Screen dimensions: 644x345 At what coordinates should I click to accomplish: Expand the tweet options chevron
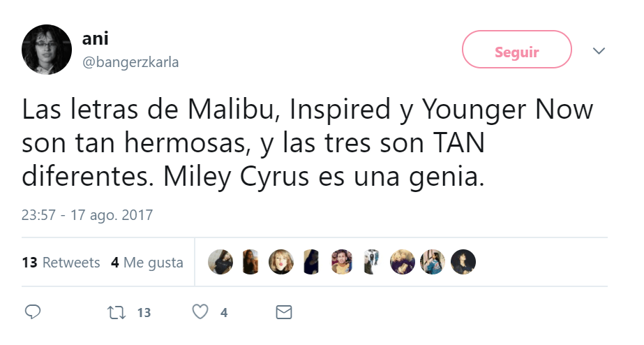(x=599, y=51)
